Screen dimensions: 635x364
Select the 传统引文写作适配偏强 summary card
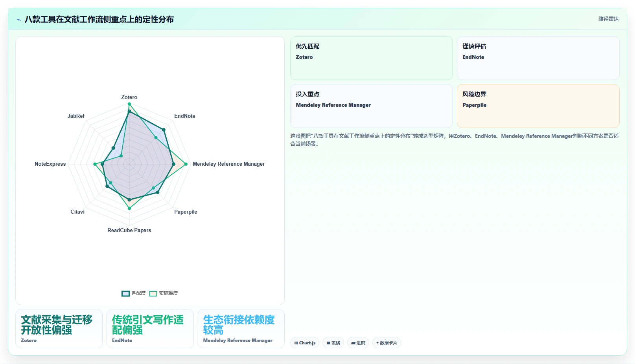click(150, 329)
